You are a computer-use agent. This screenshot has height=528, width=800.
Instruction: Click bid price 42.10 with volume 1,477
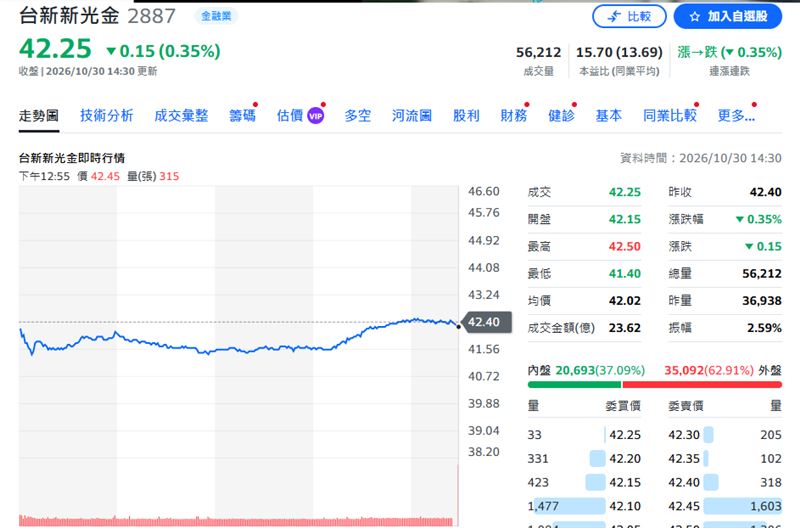pyautogui.click(x=625, y=507)
